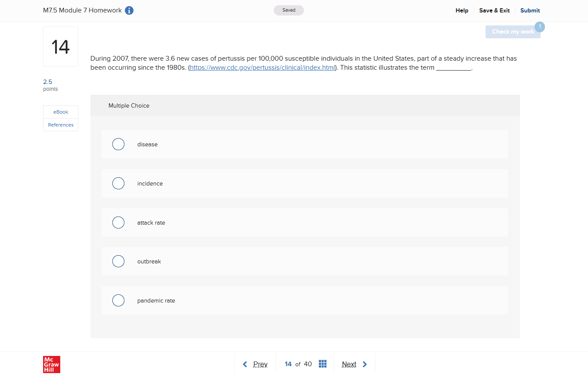
Task: Click the Check my work button
Action: point(513,32)
